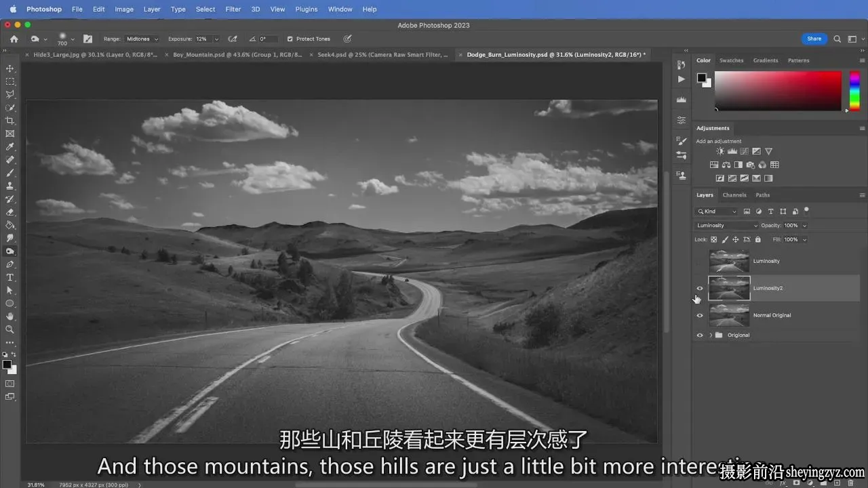Hide the Origional group
Image resolution: width=868 pixels, height=488 pixels.
point(700,335)
